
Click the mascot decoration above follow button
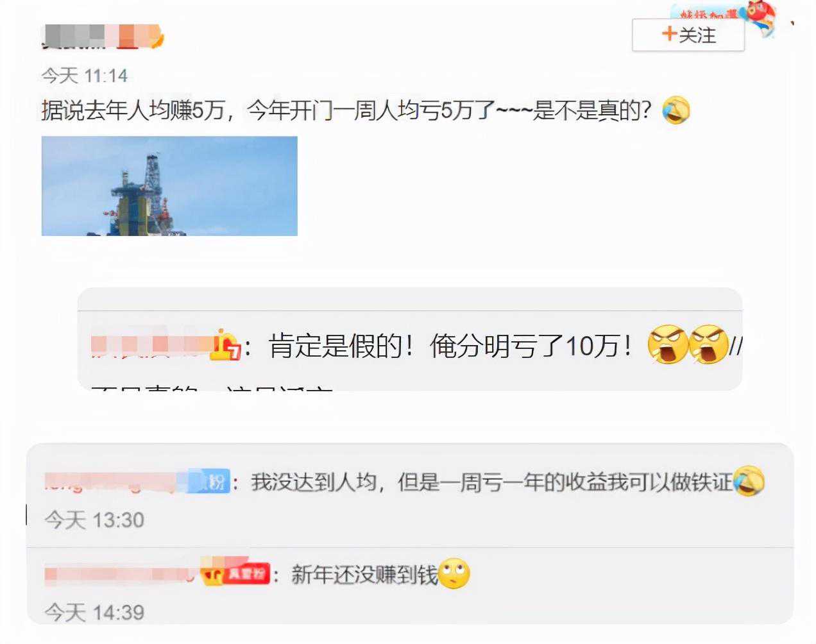coord(759,17)
